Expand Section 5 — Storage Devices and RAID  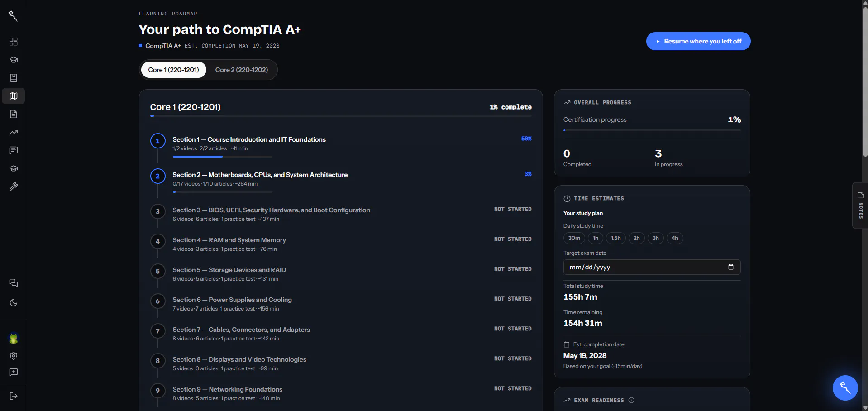coord(341,274)
